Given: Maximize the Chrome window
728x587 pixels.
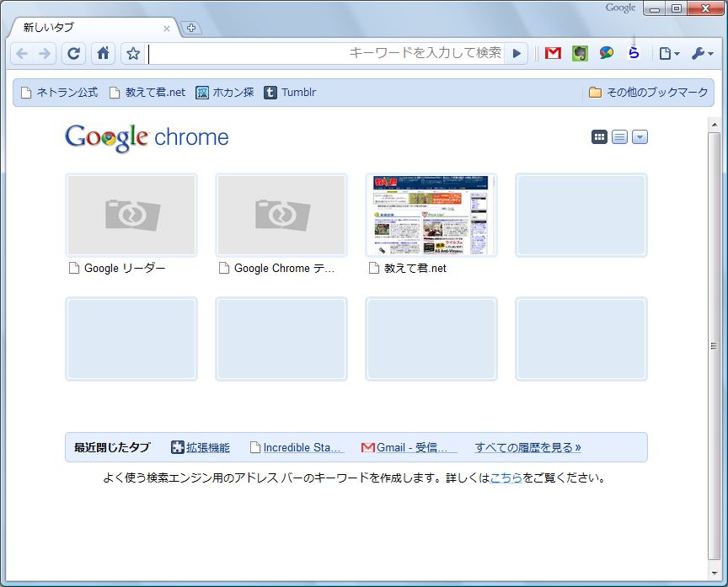Looking at the screenshot, I should 677,8.
